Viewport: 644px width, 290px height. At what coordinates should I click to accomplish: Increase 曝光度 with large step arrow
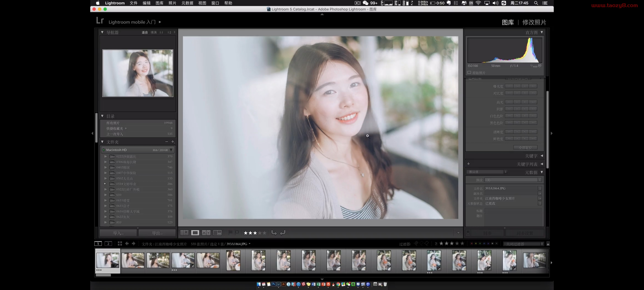tap(533, 86)
